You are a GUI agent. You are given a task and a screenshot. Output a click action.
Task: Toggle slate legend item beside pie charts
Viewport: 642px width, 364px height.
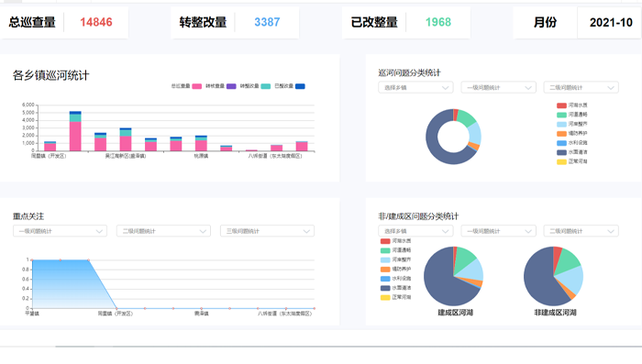point(396,288)
